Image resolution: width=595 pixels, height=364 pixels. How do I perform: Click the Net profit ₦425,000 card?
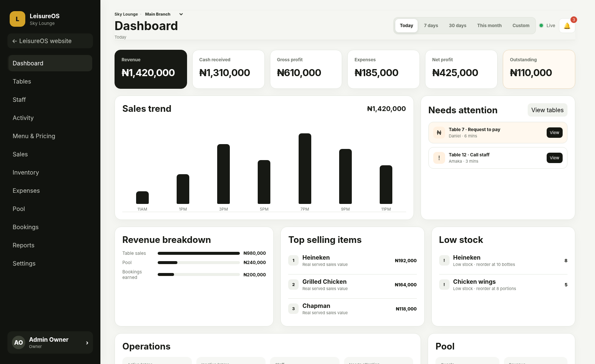pyautogui.click(x=461, y=69)
